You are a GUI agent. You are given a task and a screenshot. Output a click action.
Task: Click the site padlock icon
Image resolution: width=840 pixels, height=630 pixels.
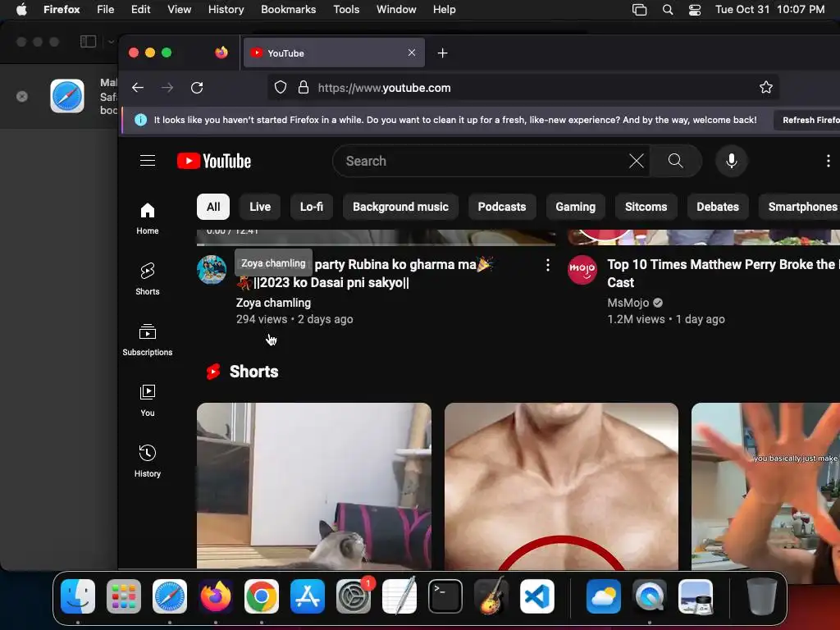(x=304, y=87)
